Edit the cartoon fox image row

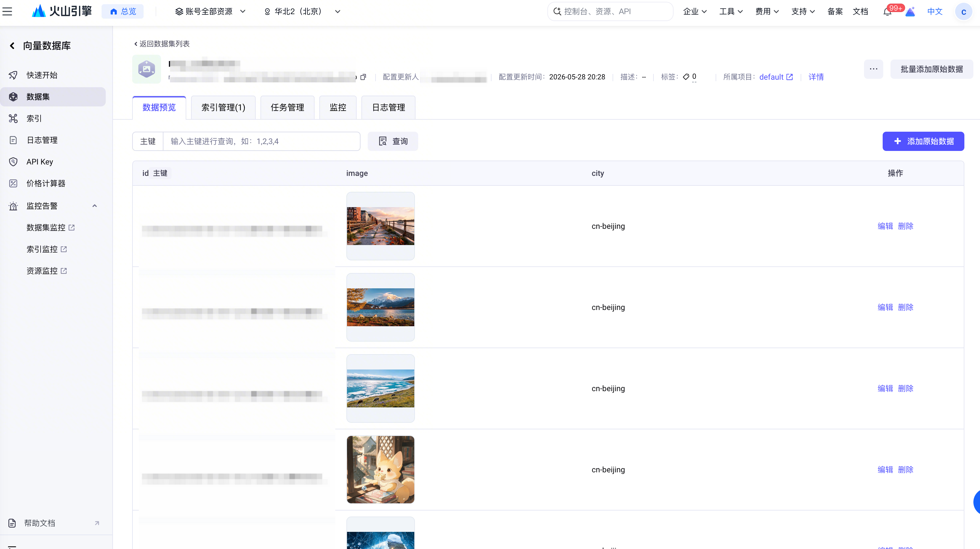[885, 469]
